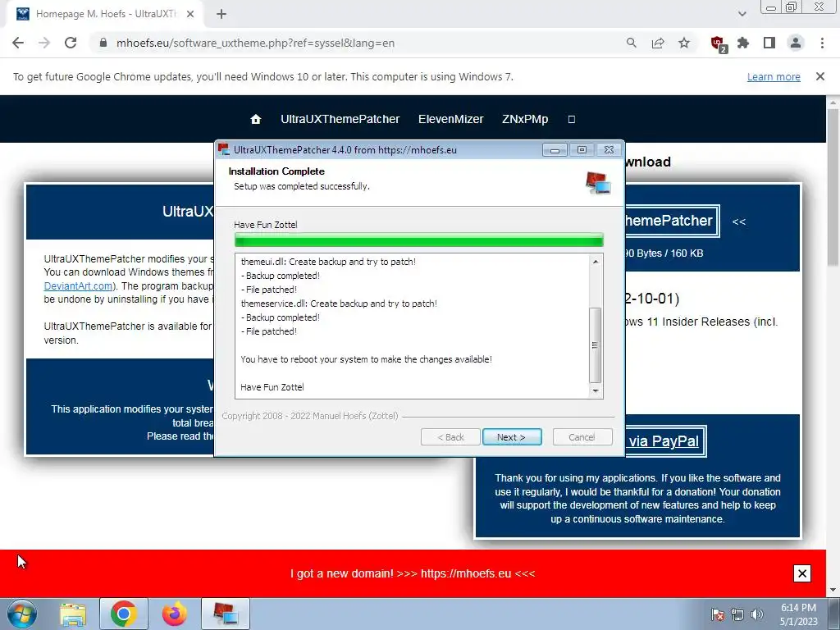Click the installer header computer icon
840x630 pixels.
pos(598,183)
